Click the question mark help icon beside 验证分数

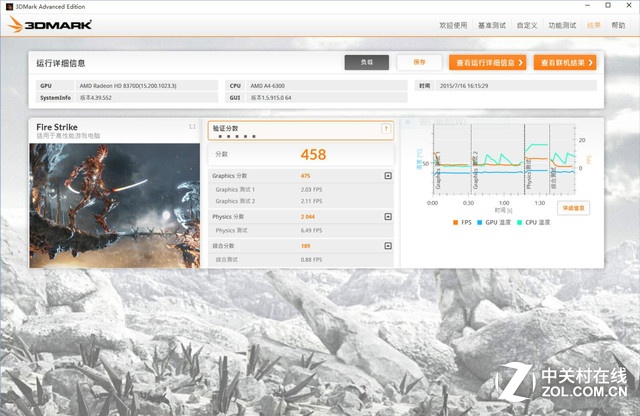[386, 129]
